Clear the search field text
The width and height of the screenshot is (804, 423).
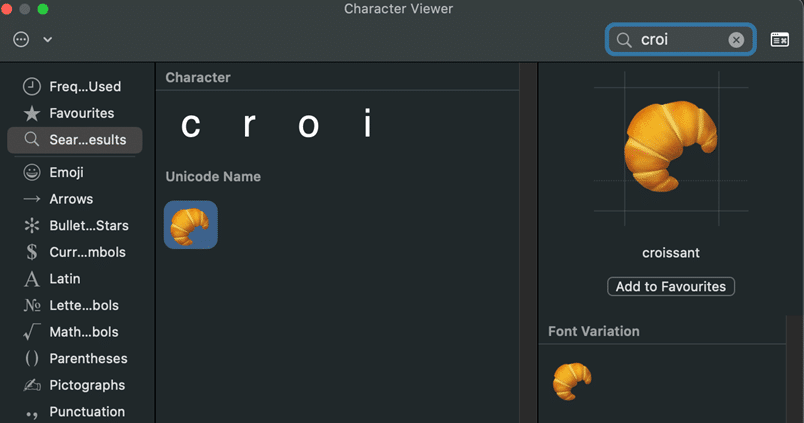pyautogui.click(x=736, y=40)
